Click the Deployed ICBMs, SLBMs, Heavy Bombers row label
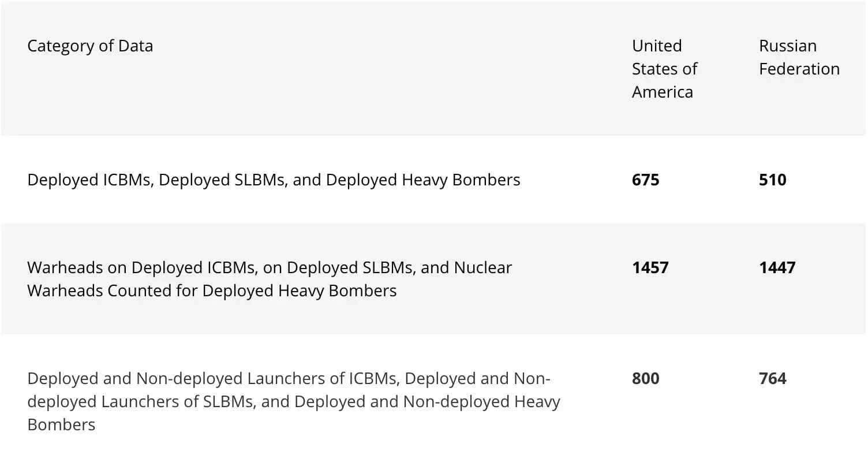868x462 pixels. (x=274, y=180)
